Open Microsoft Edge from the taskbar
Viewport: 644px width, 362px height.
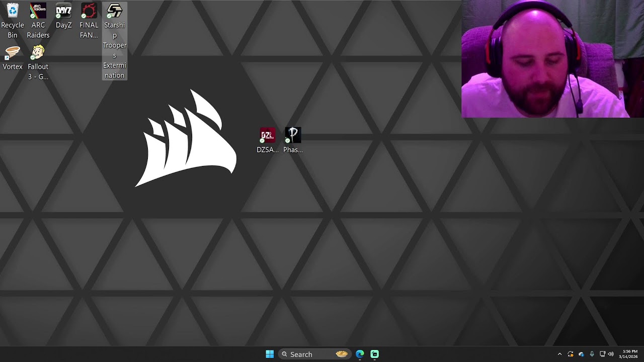(360, 354)
